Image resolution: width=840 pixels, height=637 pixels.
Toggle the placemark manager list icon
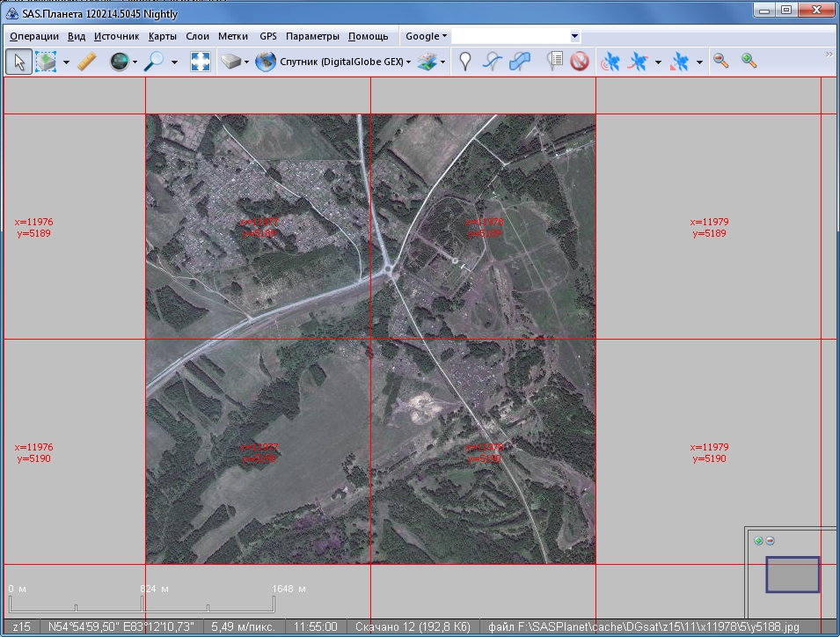[554, 62]
